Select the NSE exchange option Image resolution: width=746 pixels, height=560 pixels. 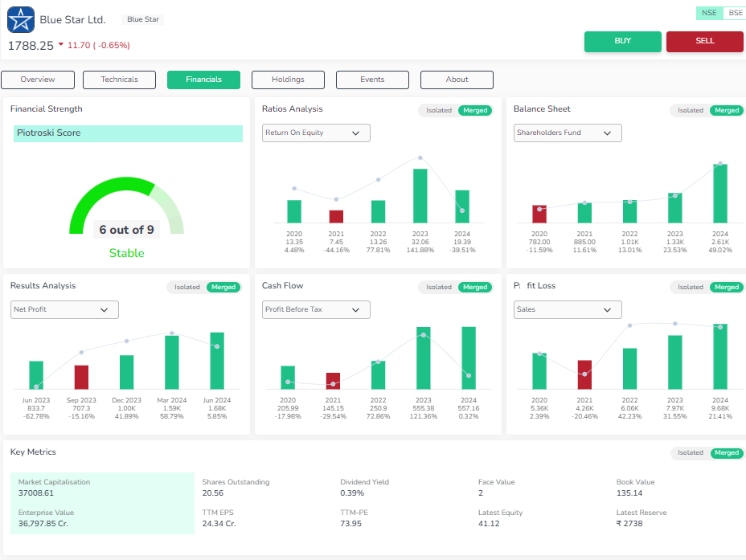pos(709,13)
